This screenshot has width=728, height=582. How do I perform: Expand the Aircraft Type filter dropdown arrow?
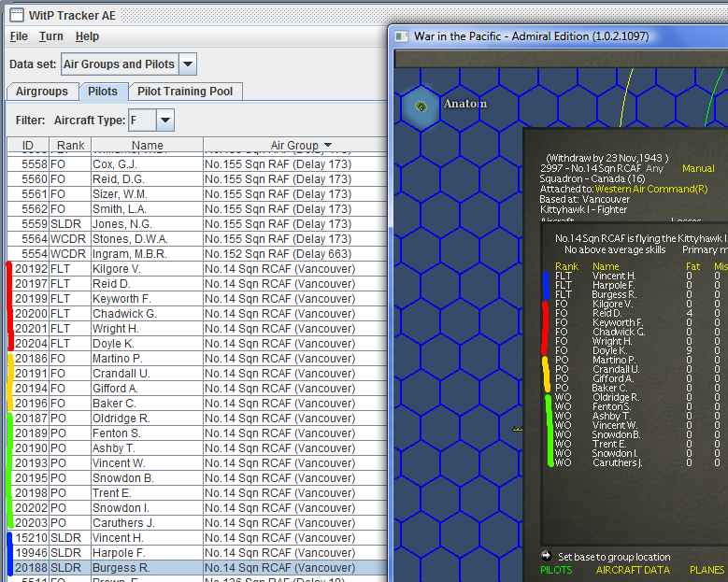164,121
